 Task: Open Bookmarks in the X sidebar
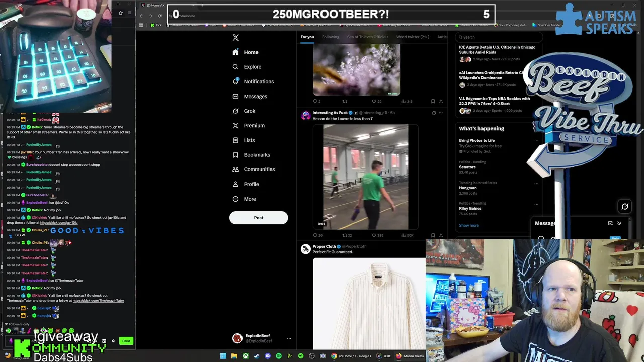(x=252, y=155)
